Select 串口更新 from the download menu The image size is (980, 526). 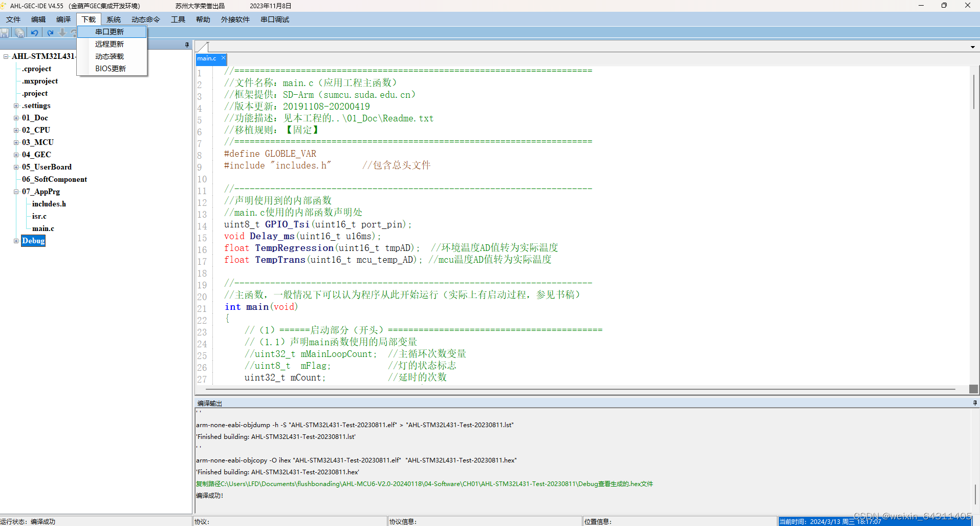click(109, 31)
